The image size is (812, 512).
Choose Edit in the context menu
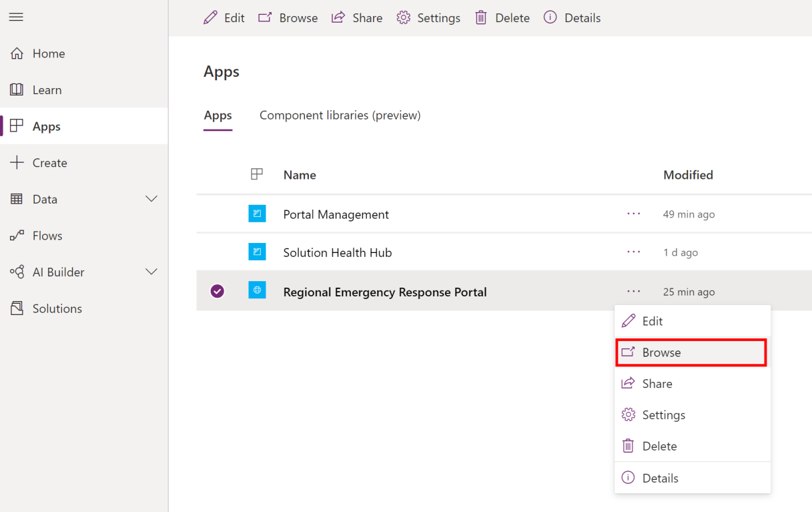point(692,321)
